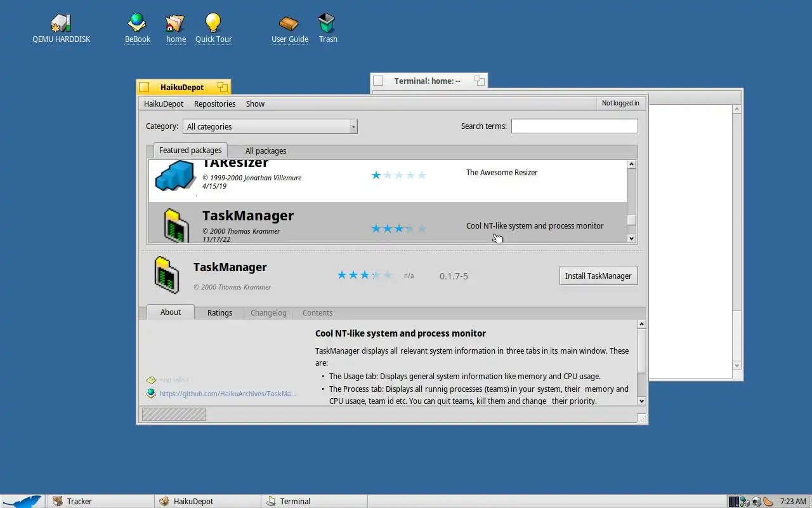Click the large TaskManager icon in details header

[167, 275]
